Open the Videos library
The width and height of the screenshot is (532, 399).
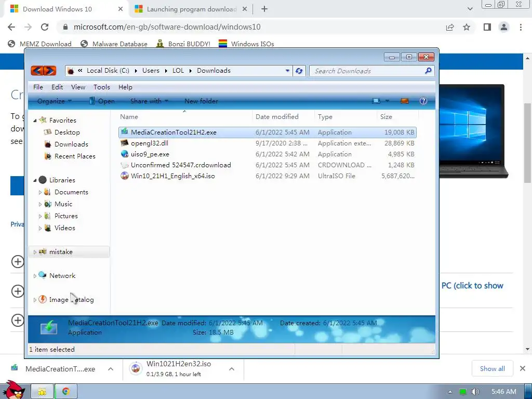point(64,228)
